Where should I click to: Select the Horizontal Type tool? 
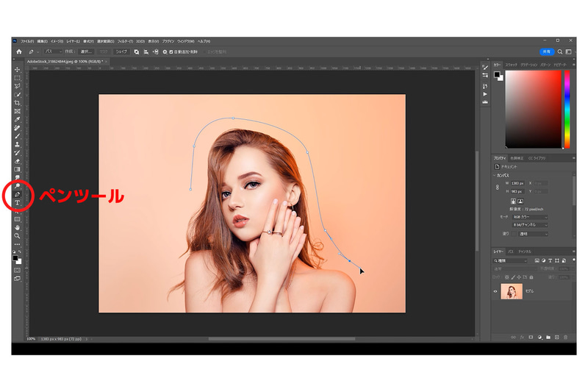click(17, 203)
